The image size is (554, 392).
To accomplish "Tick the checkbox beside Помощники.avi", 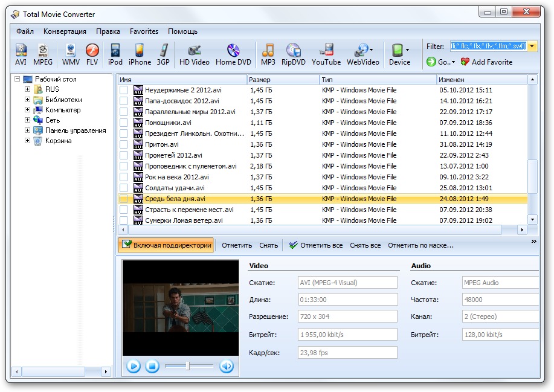I will coord(124,123).
